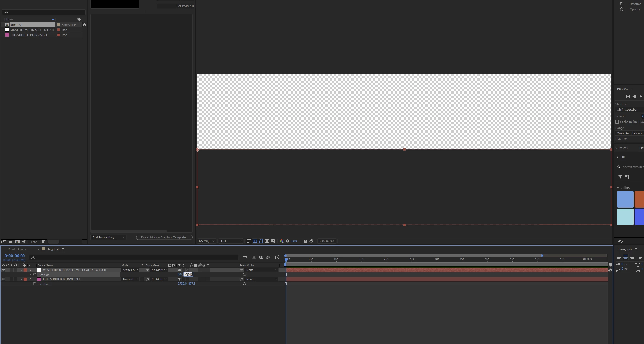Screen dimensions: 644x344
Task: Toggle mask and shape path visibility
Action: (x=261, y=241)
